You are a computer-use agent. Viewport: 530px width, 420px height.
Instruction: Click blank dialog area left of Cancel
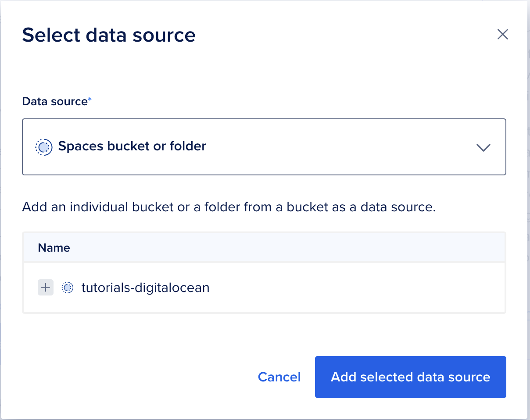coord(132,377)
